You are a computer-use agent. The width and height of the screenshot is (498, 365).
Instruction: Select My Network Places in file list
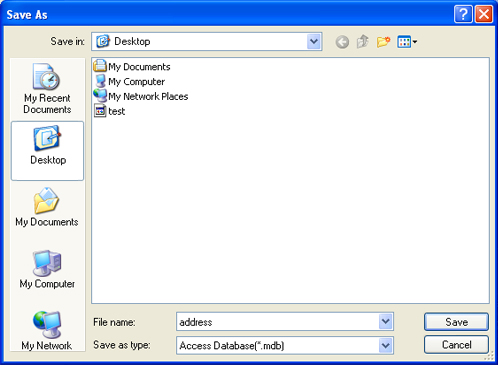point(141,96)
